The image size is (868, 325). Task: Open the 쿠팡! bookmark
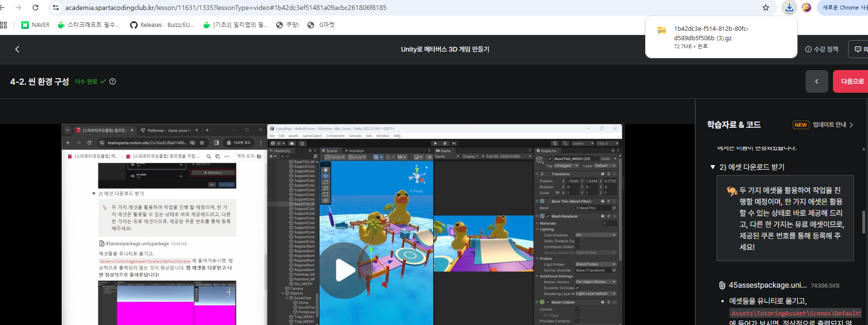288,25
